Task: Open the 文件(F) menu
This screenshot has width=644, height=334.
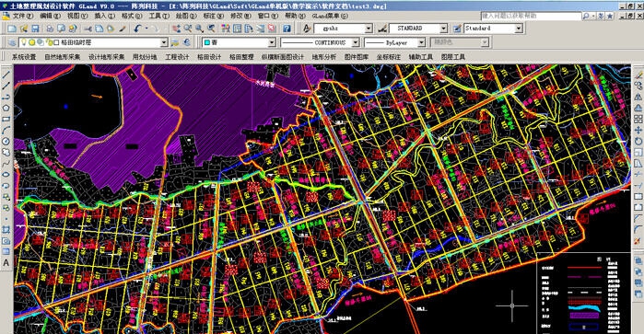Action: 23,16
